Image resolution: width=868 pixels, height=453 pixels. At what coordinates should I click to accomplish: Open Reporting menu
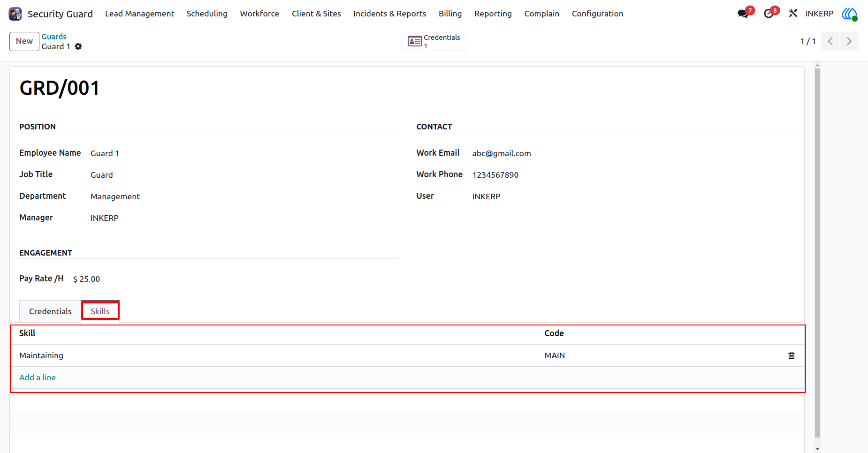point(493,14)
